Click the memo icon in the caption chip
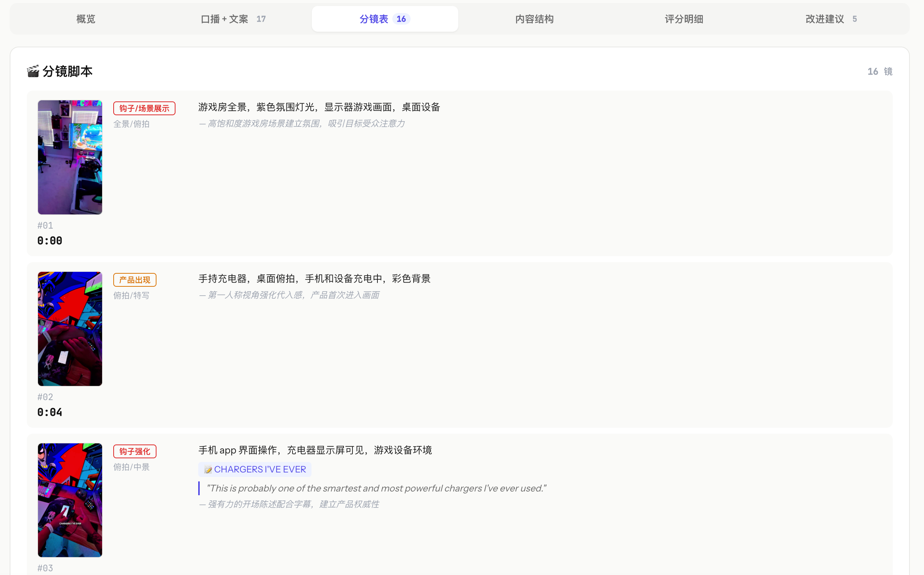Image resolution: width=924 pixels, height=575 pixels. click(208, 470)
